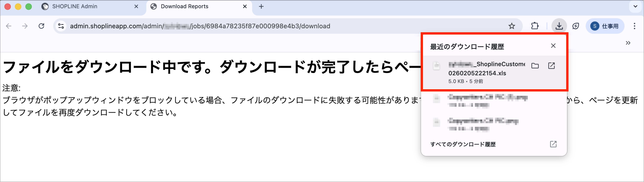This screenshot has height=182, width=644.
Task: View site information for shoplineapp
Action: click(61, 26)
